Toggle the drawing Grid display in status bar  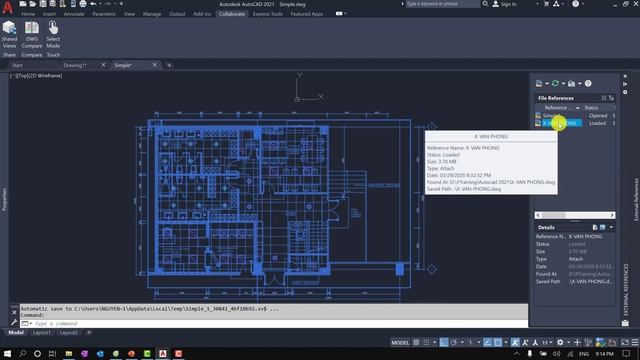416,342
